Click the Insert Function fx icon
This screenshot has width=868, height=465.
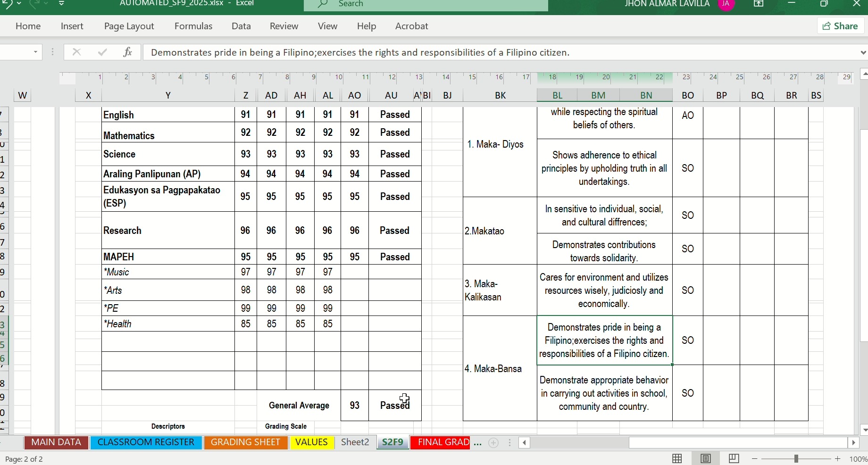tap(128, 52)
